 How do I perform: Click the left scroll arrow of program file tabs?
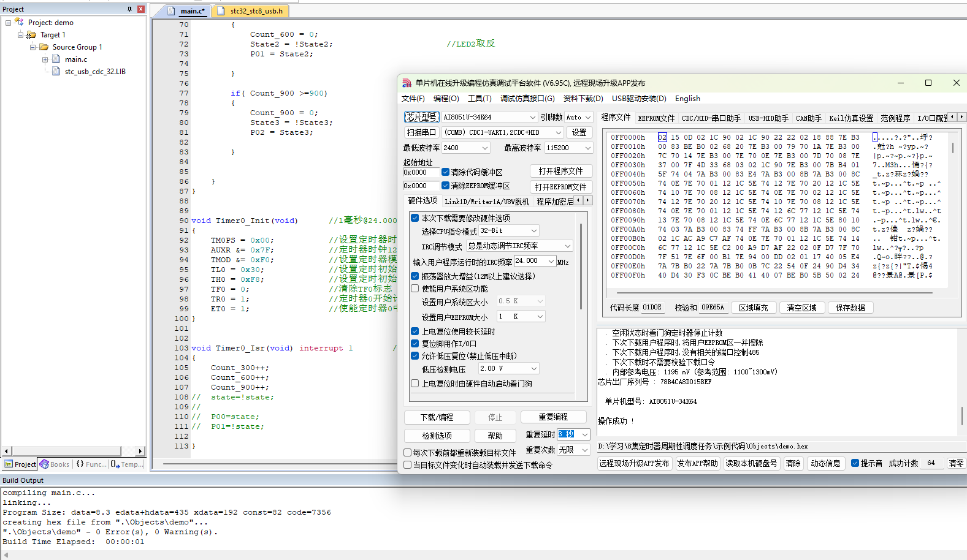click(952, 117)
